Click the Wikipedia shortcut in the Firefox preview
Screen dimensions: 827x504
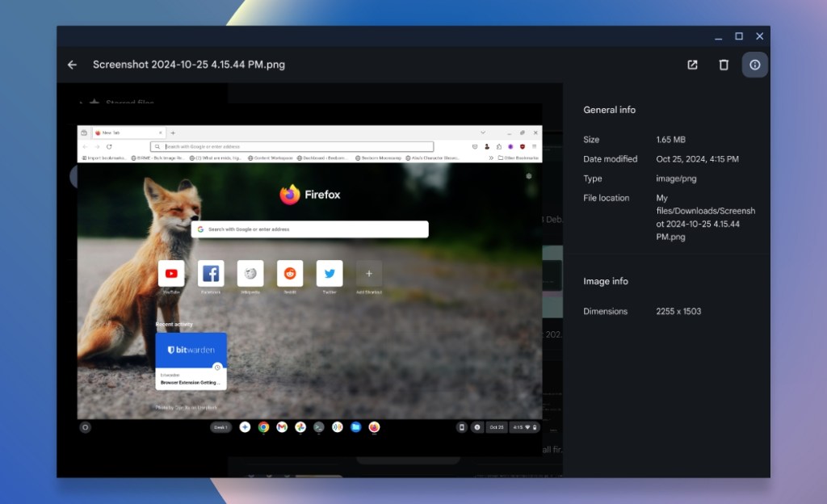tap(250, 274)
